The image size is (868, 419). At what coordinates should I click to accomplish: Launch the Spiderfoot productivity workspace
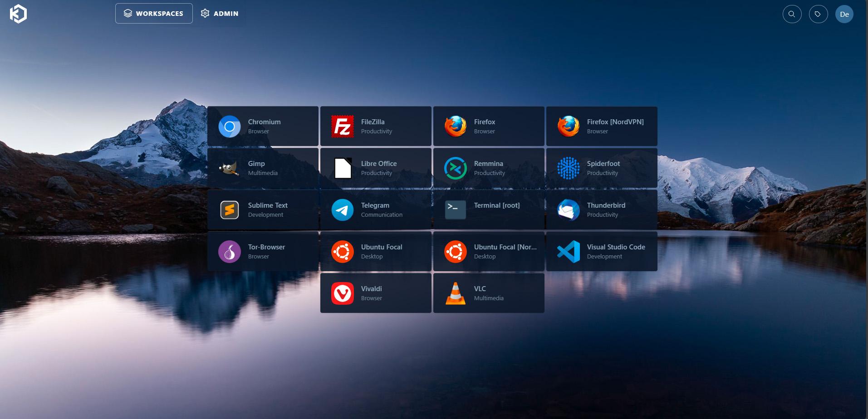(x=602, y=168)
